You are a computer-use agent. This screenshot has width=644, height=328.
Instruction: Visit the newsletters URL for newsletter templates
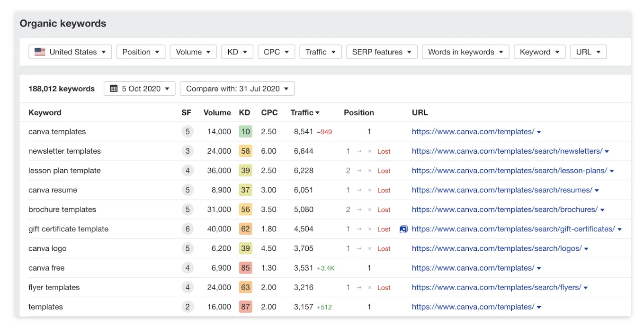pyautogui.click(x=506, y=151)
